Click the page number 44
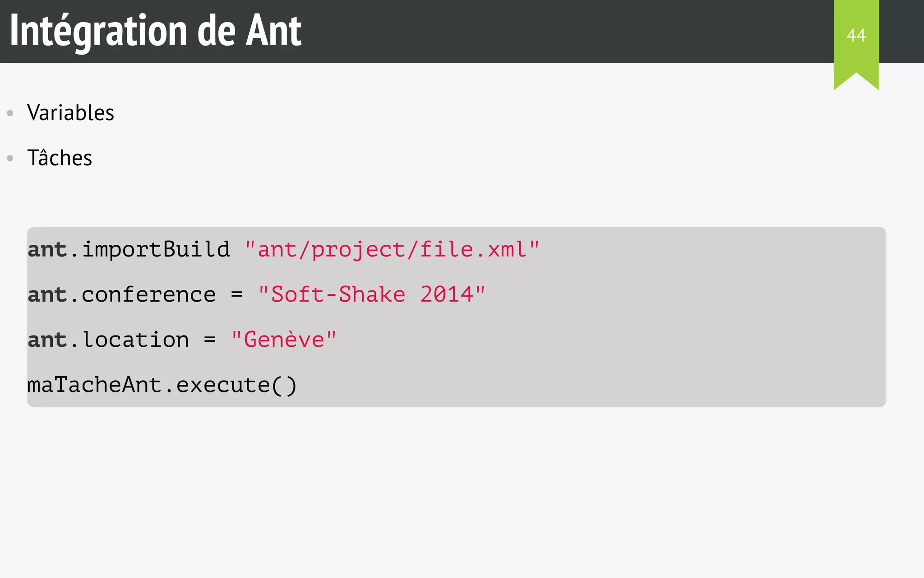 tap(856, 35)
